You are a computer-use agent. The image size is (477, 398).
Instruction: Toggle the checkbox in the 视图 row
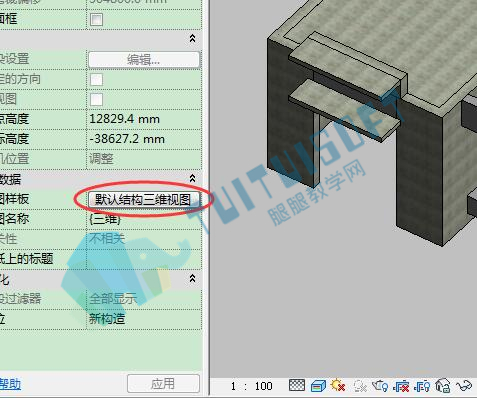tap(96, 100)
